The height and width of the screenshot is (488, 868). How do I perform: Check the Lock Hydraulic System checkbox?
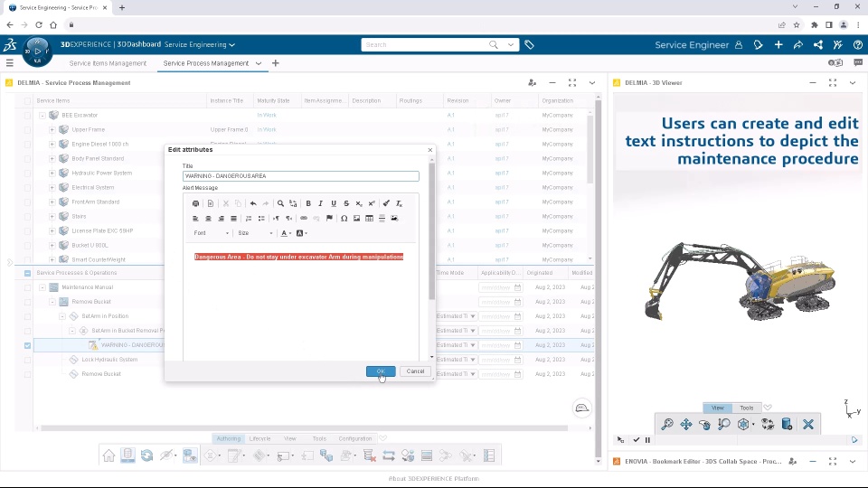click(28, 360)
